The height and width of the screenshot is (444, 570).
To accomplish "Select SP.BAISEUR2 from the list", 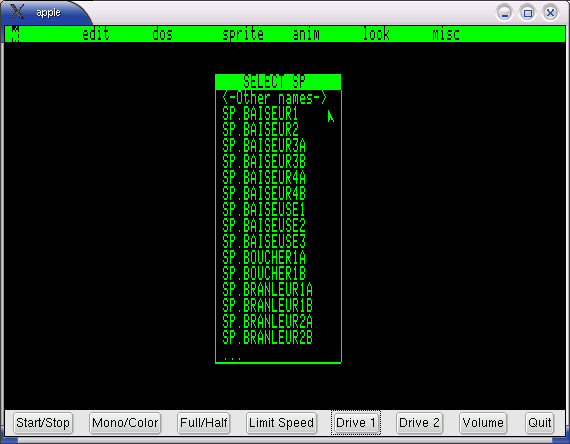I will (x=260, y=130).
